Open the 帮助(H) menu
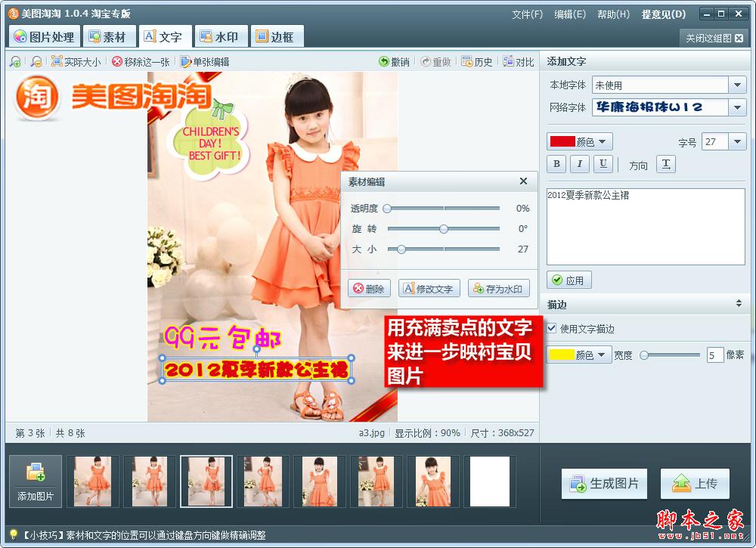The height and width of the screenshot is (548, 756). [613, 14]
